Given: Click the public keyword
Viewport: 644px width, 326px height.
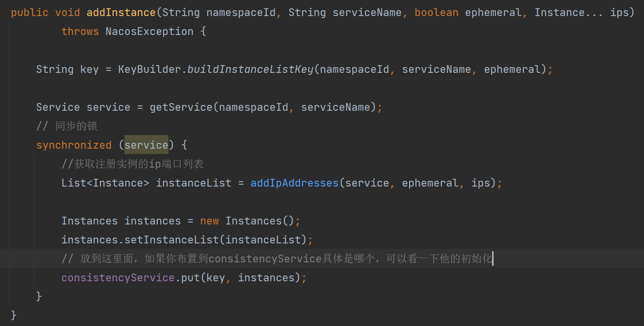Looking at the screenshot, I should tap(30, 13).
